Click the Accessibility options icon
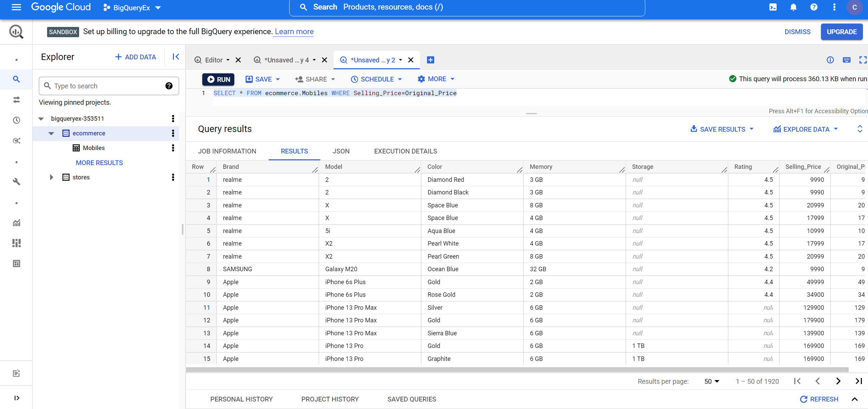Viewport: 868px width, 409px height. (846, 60)
